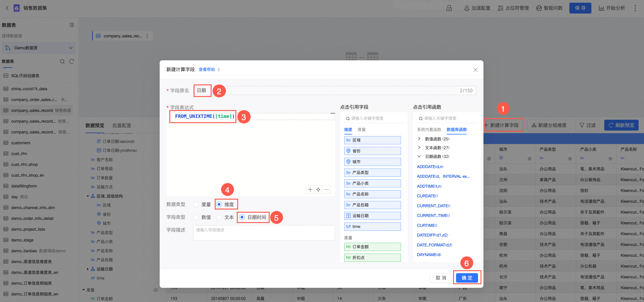644x302 pixels.
Task: Click 取消 to cancel dialog
Action: click(x=441, y=278)
